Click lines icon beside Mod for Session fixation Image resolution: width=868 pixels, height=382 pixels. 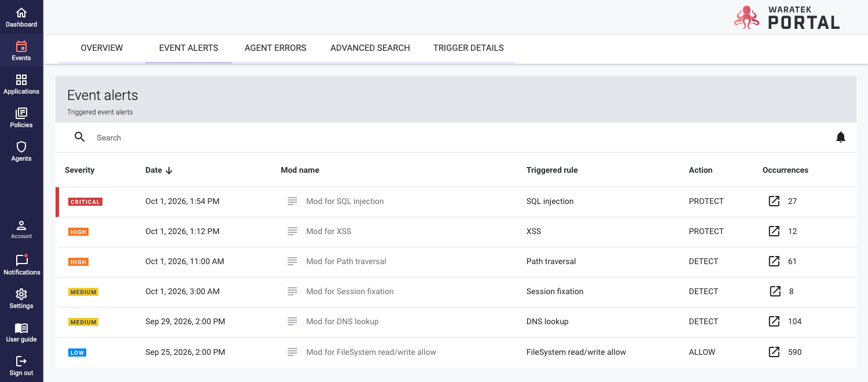(292, 291)
